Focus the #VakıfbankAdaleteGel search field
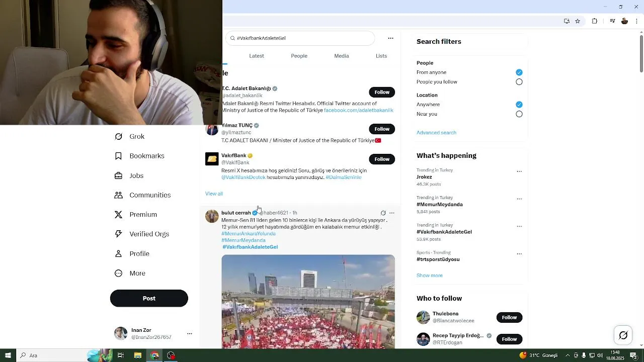 pos(300,38)
